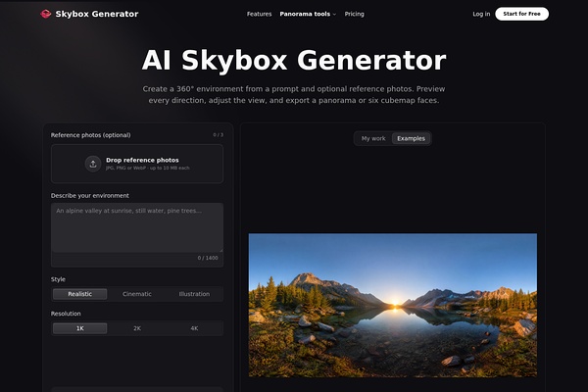
Task: Open the Skybox Generator home link
Action: point(89,14)
